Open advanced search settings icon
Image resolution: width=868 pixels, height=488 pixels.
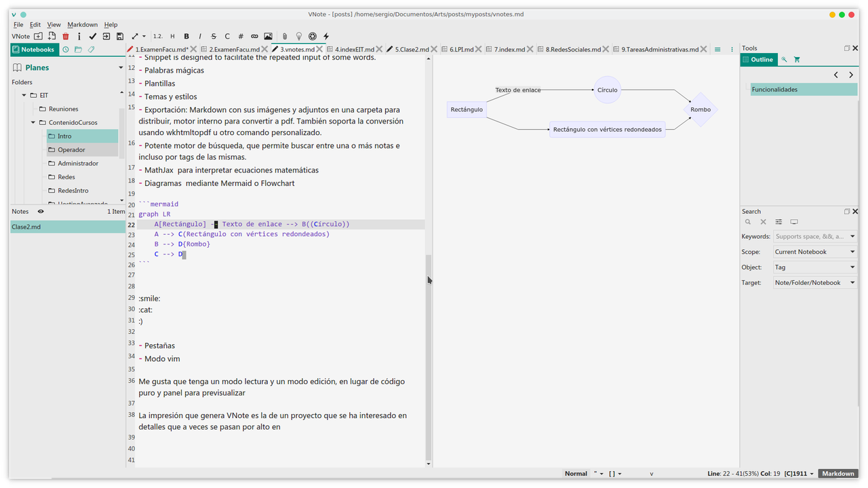778,222
